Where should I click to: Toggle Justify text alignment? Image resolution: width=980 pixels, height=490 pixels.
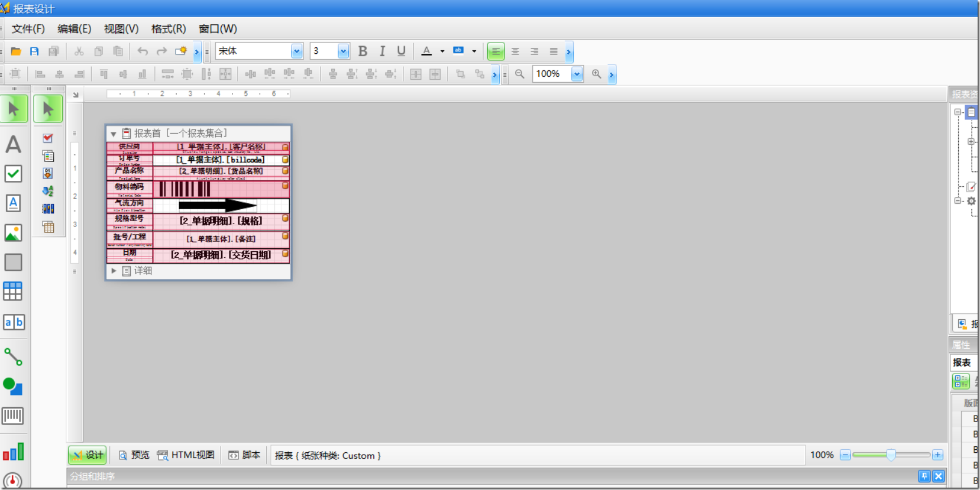click(x=554, y=51)
